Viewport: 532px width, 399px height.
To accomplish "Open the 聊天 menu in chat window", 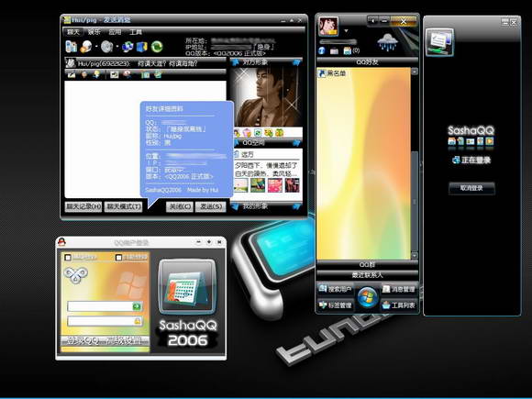I will (x=73, y=32).
